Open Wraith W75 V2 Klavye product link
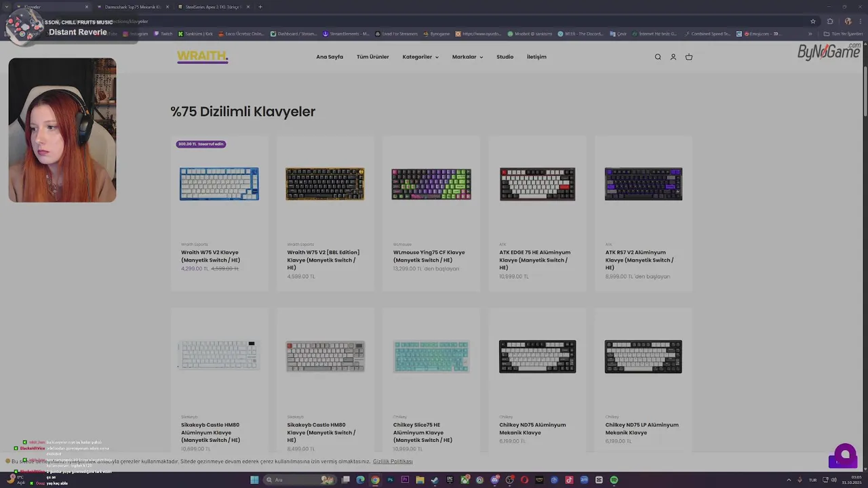 tap(211, 256)
